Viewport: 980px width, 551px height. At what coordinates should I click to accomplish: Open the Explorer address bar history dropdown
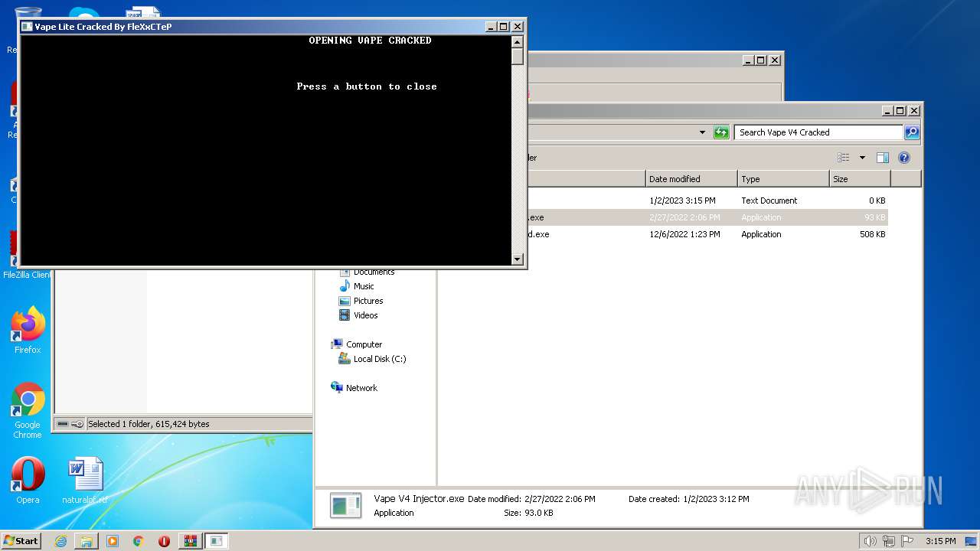tap(702, 132)
